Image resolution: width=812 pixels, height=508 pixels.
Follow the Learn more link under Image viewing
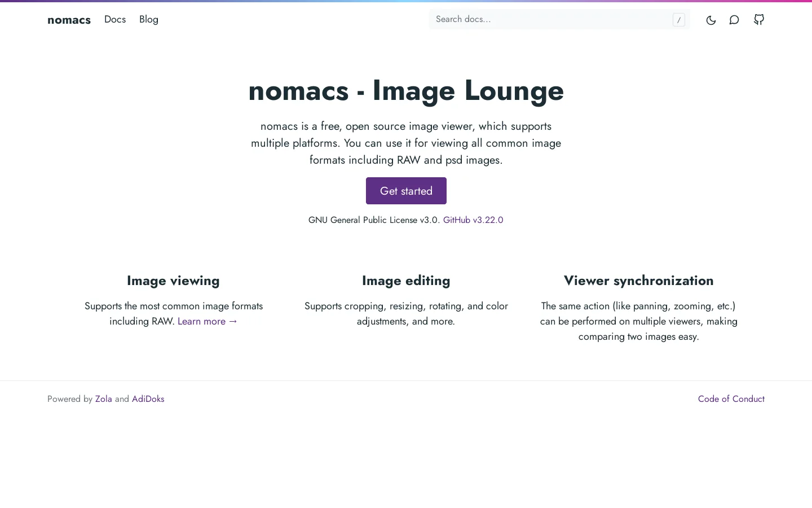[x=208, y=321]
